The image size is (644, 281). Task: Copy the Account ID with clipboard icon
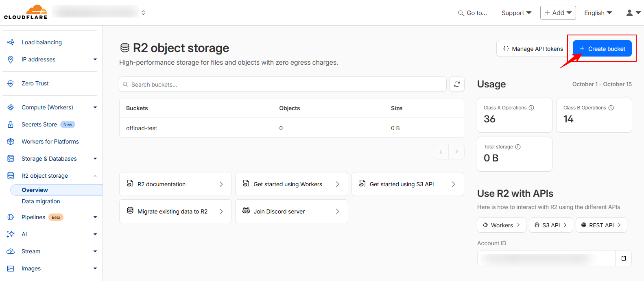623,258
